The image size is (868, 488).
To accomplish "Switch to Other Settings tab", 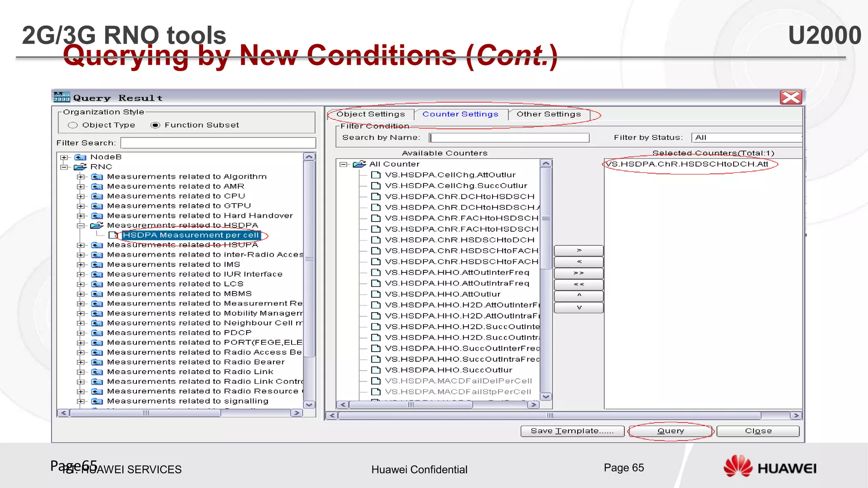I will [x=549, y=114].
